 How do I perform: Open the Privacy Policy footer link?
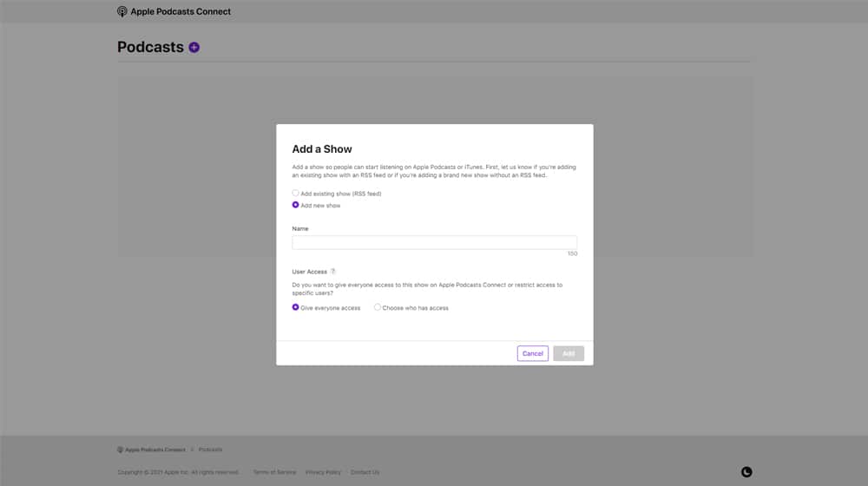323,473
